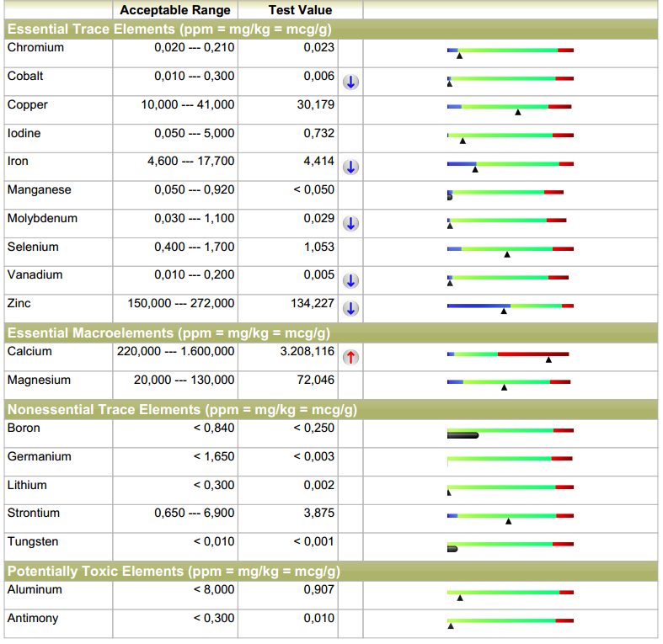The height and width of the screenshot is (644, 663).
Task: Click the Zinc test value 134,227
Action: 313,303
